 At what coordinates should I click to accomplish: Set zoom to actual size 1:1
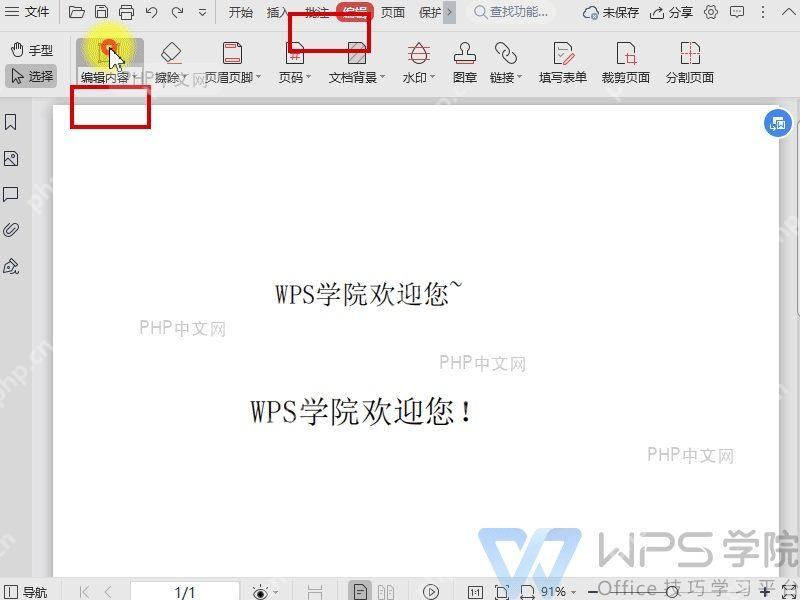coord(475,592)
